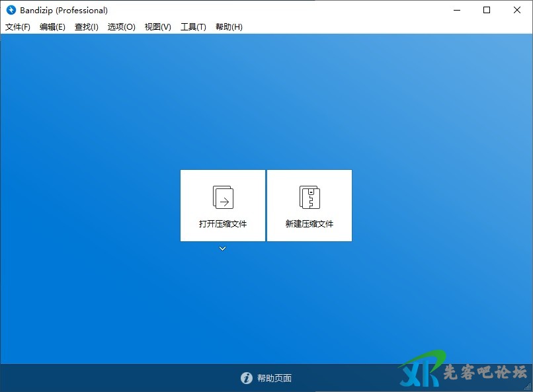The height and width of the screenshot is (392, 533).
Task: Click the new archive zipper icon
Action: click(x=309, y=197)
